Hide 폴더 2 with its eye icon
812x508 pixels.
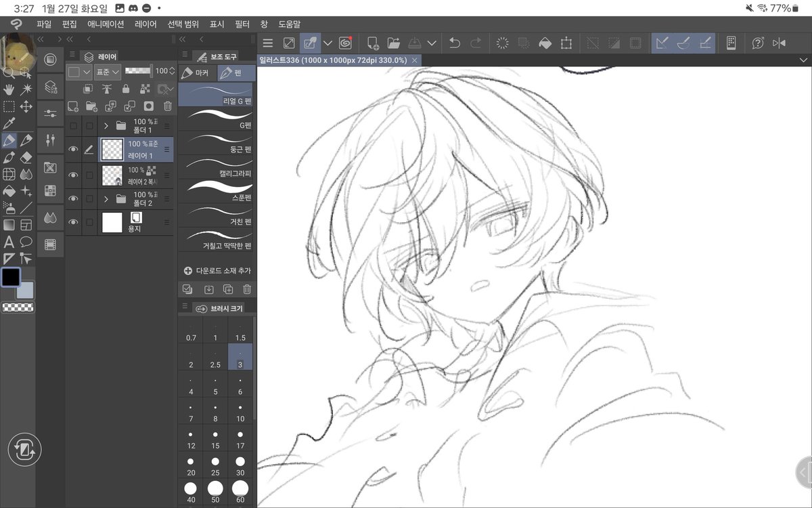(74, 198)
